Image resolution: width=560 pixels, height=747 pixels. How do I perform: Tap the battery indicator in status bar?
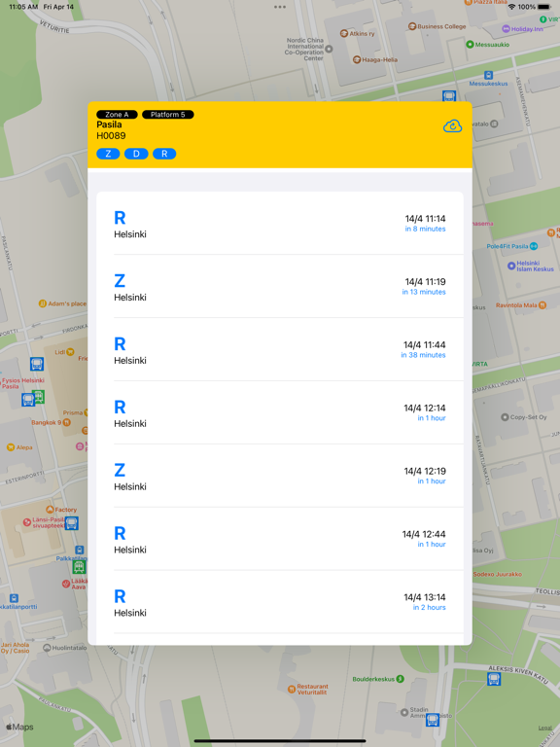pos(543,7)
